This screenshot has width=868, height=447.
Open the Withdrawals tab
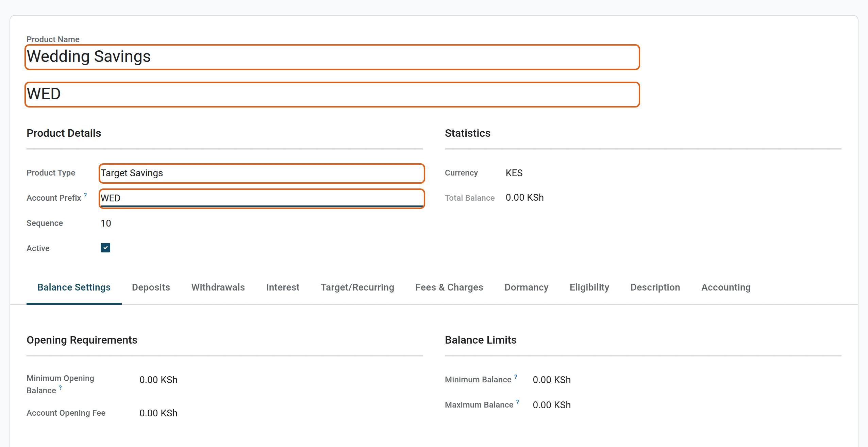(218, 287)
